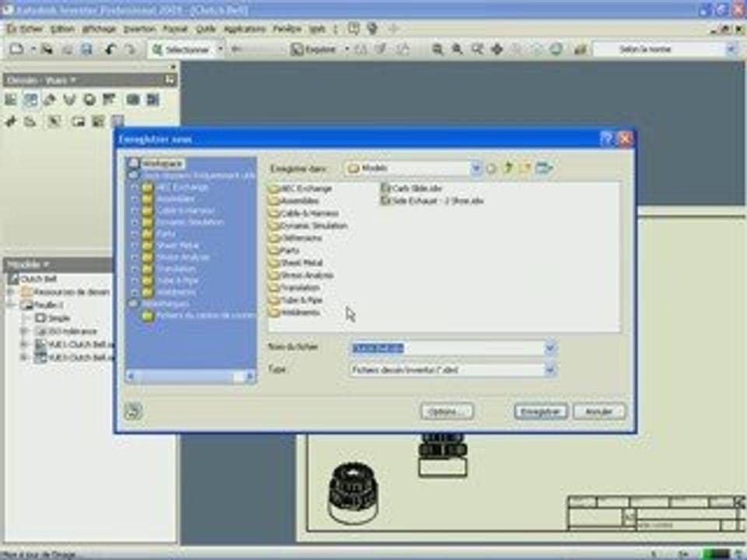Select Stress Analysis folder in file list
This screenshot has width=747, height=560.
tap(300, 275)
